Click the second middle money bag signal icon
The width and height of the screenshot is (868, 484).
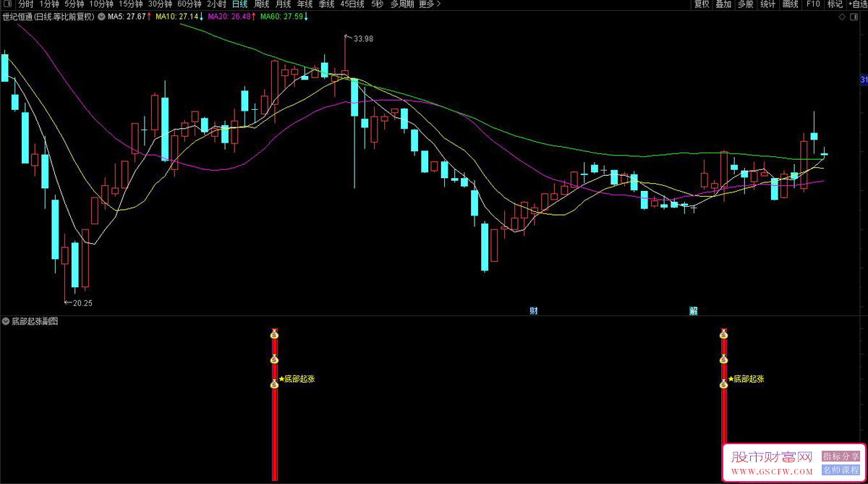[x=723, y=359]
